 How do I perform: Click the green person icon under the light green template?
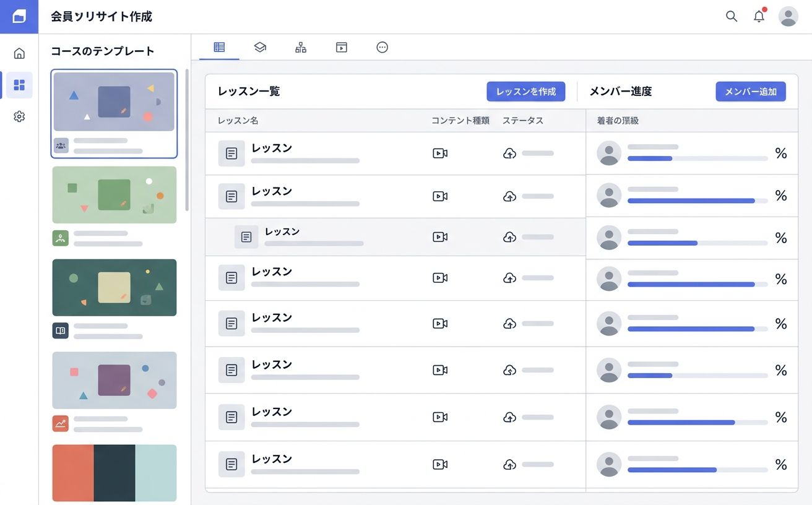[x=61, y=238]
